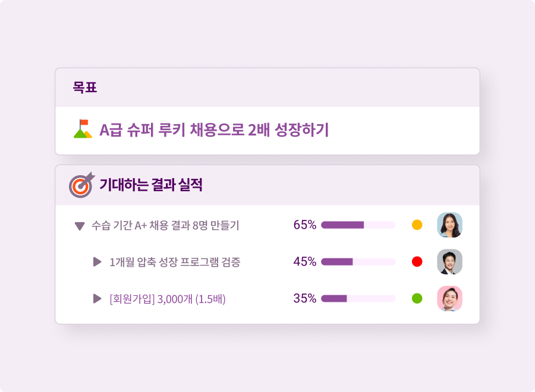Expand the [회원가입] 3,000개 row
This screenshot has height=392, width=535.
[97, 298]
